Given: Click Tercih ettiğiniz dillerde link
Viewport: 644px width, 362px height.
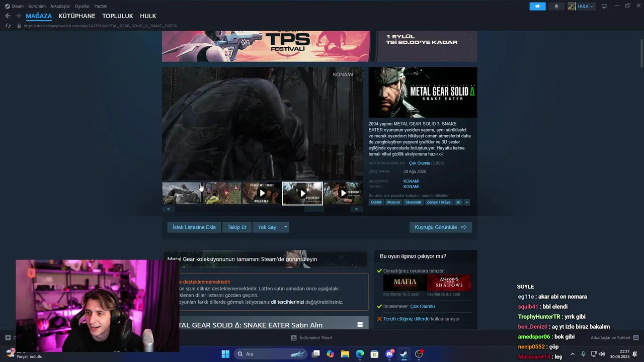Looking at the screenshot, I should click(407, 319).
